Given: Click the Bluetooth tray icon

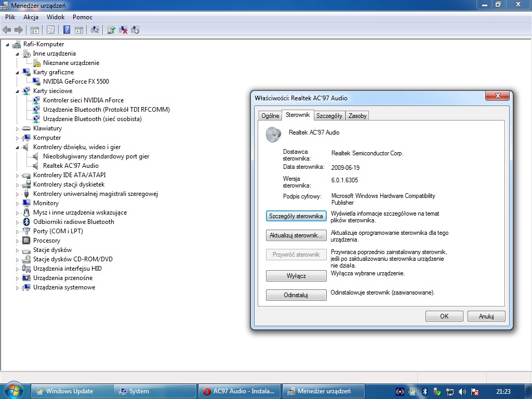Looking at the screenshot, I should pos(425,392).
